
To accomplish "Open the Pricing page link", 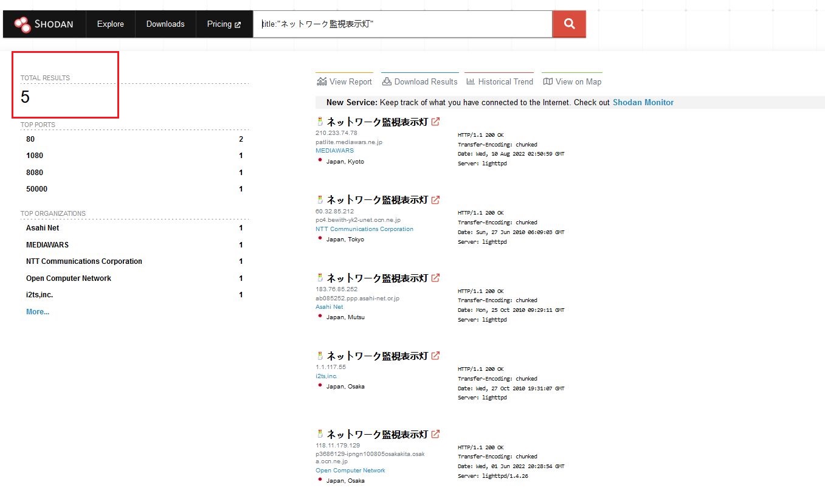I will tap(224, 24).
